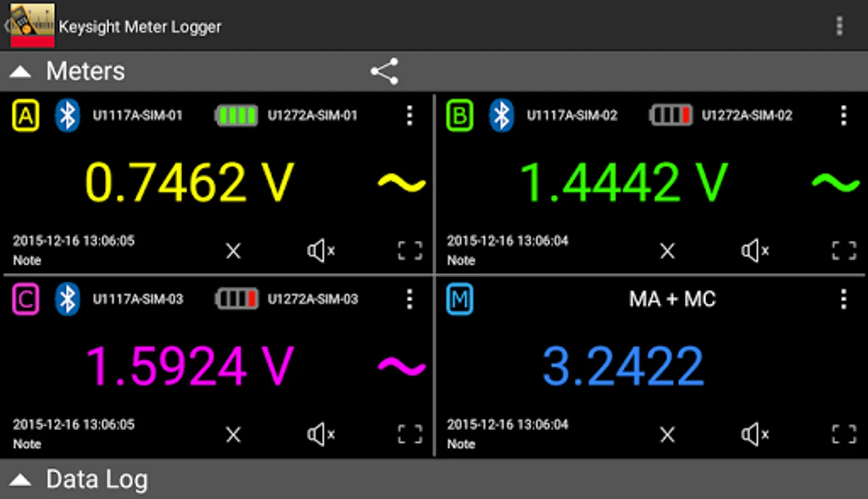868x499 pixels.
Task: Collapse the Meters section
Action: click(x=20, y=72)
